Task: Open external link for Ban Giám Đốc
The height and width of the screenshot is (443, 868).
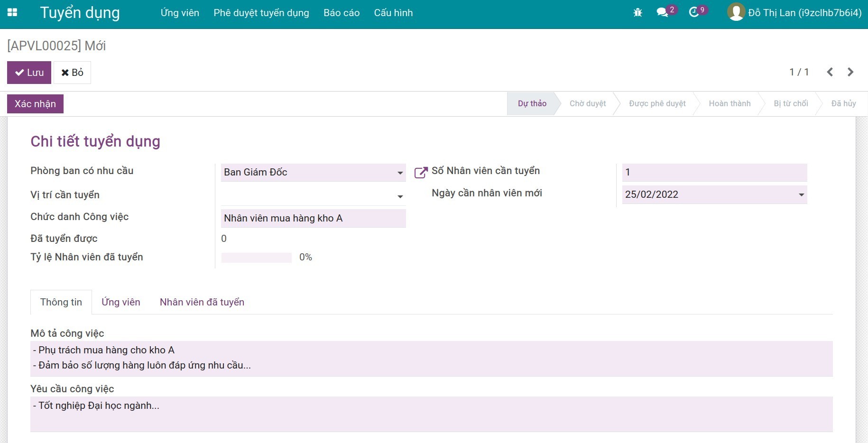Action: pos(420,173)
